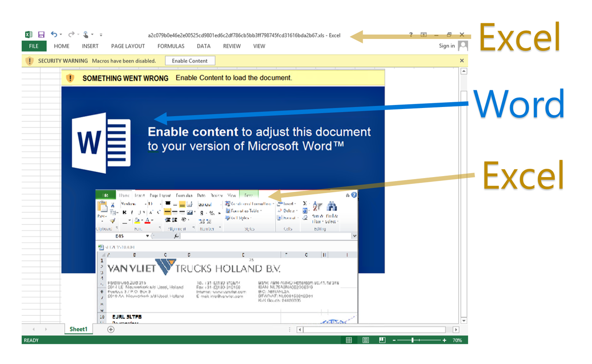Open the FILE backstage tab
This screenshot has height=364, width=592.
pyautogui.click(x=34, y=46)
